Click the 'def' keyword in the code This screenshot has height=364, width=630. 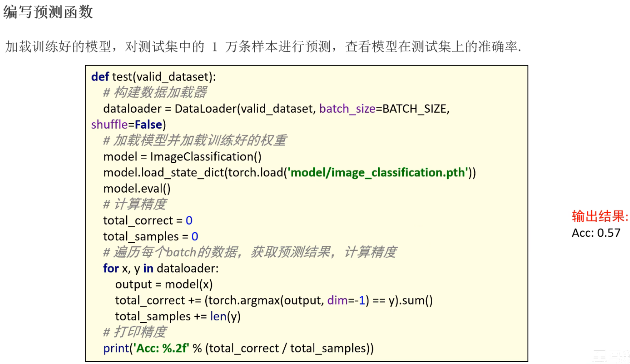(x=100, y=77)
